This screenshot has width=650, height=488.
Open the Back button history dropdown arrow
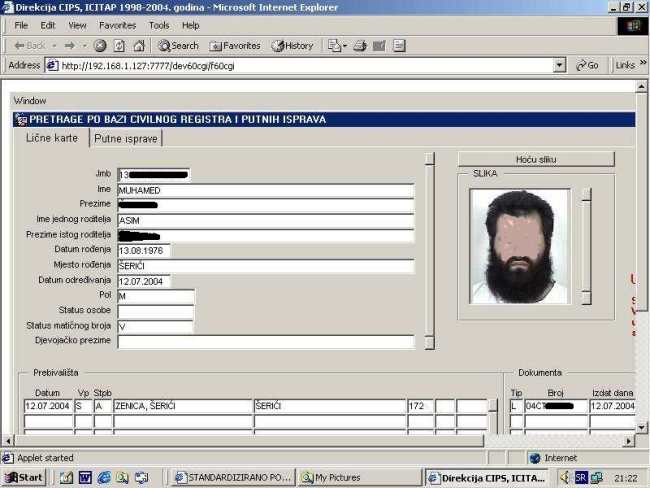coord(54,46)
